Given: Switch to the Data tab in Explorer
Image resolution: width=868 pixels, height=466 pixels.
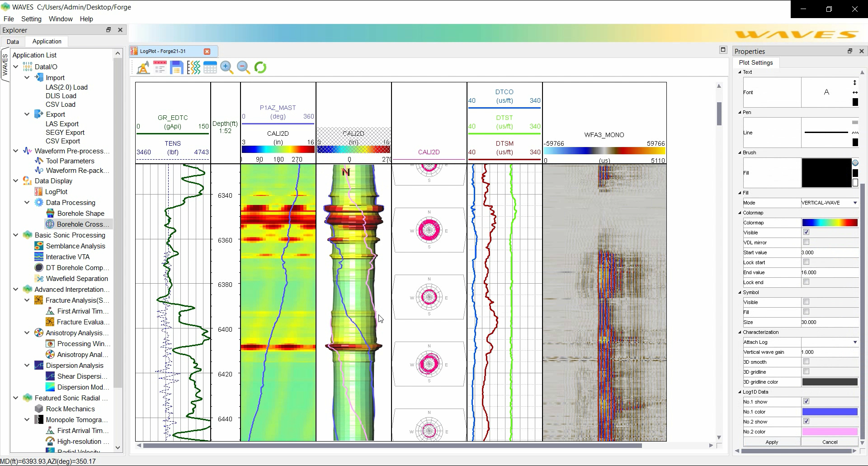Looking at the screenshot, I should click(13, 42).
